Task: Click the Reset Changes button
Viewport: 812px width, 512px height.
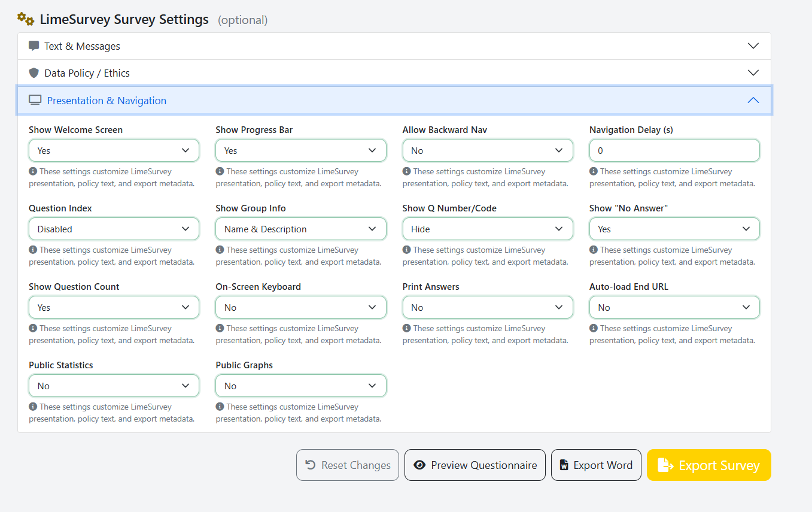Action: (348, 465)
